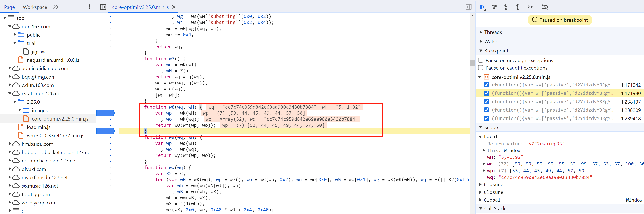644x214 pixels.
Task: Select jigsaw file icon
Action: [x=26, y=52]
